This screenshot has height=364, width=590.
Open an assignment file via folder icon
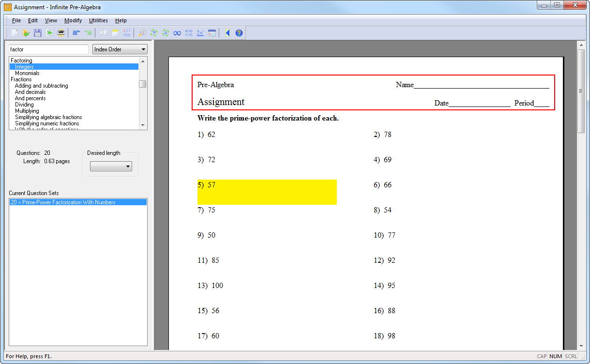(26, 33)
